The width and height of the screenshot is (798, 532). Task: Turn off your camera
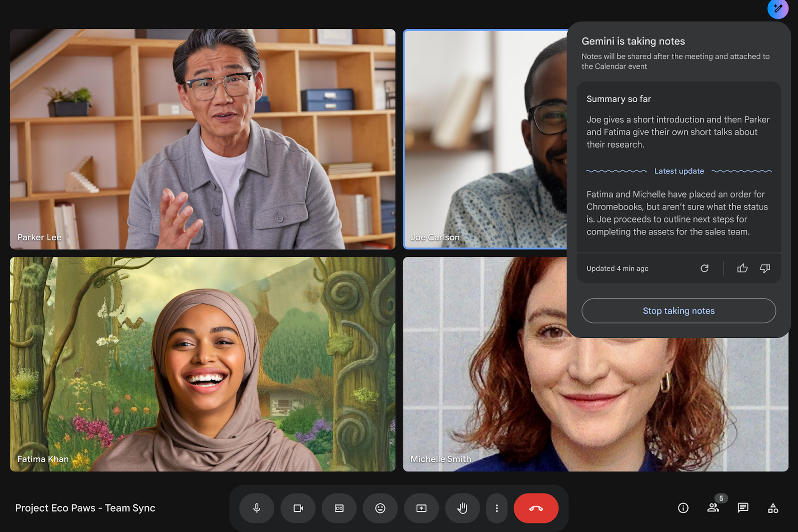click(x=298, y=508)
